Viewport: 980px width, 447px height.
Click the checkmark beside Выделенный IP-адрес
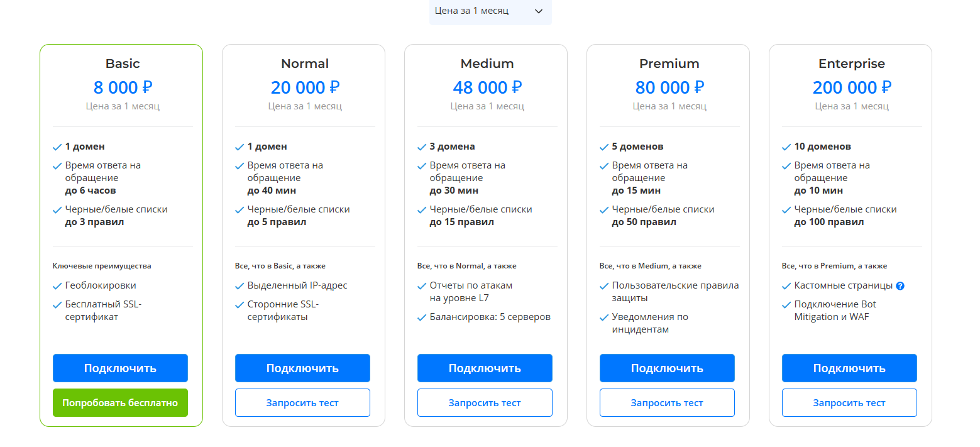pyautogui.click(x=239, y=286)
